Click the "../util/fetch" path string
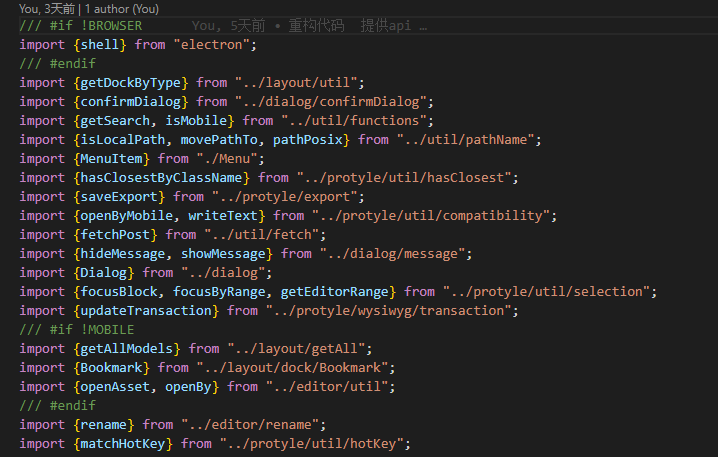Viewport: 718px width, 457px height. click(261, 235)
